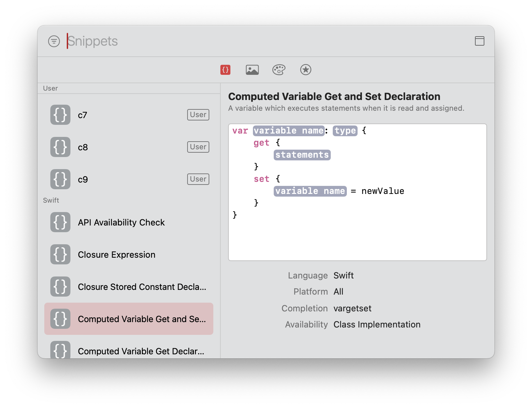
Task: Open the filter options icon
Action: click(54, 41)
